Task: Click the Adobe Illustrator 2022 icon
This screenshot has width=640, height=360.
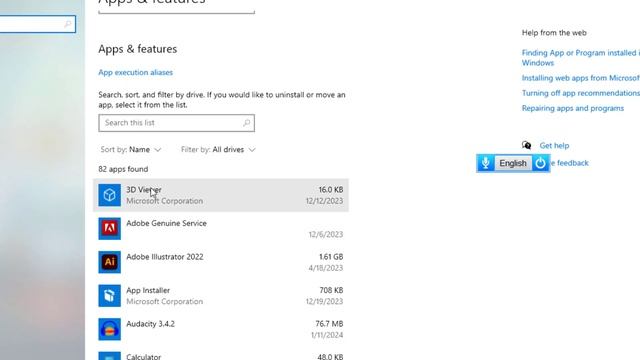Action: coord(109,262)
